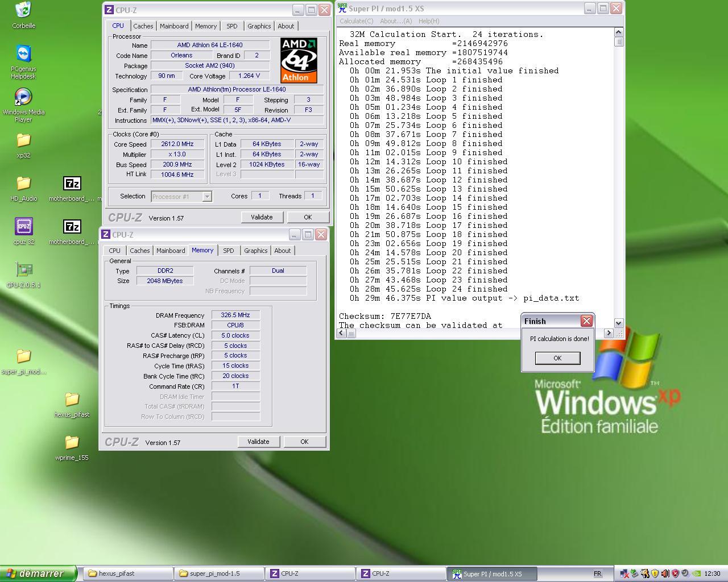Click the yellow shield update tray icon
The height and width of the screenshot is (582, 728).
(655, 573)
